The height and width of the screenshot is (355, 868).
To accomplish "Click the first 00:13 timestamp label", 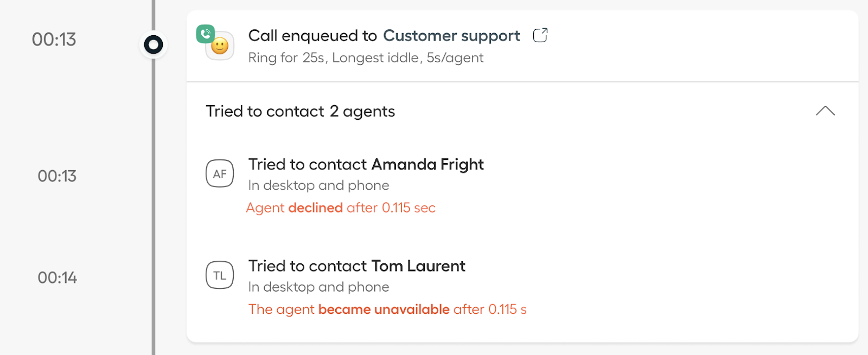I will 54,40.
